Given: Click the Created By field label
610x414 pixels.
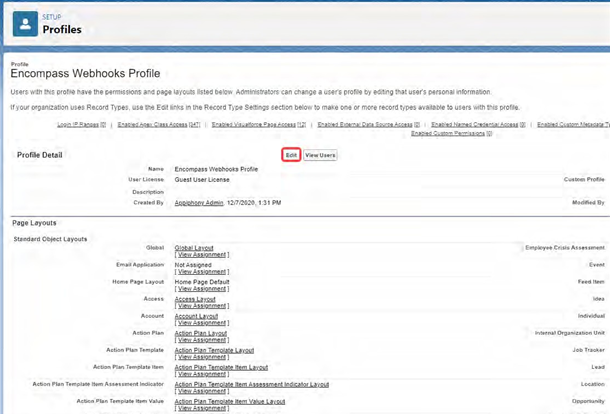Looking at the screenshot, I should [148, 203].
